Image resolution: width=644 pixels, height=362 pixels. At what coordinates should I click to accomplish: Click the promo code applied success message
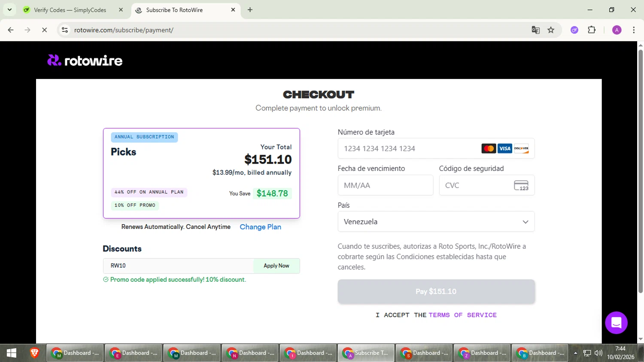coord(175,280)
